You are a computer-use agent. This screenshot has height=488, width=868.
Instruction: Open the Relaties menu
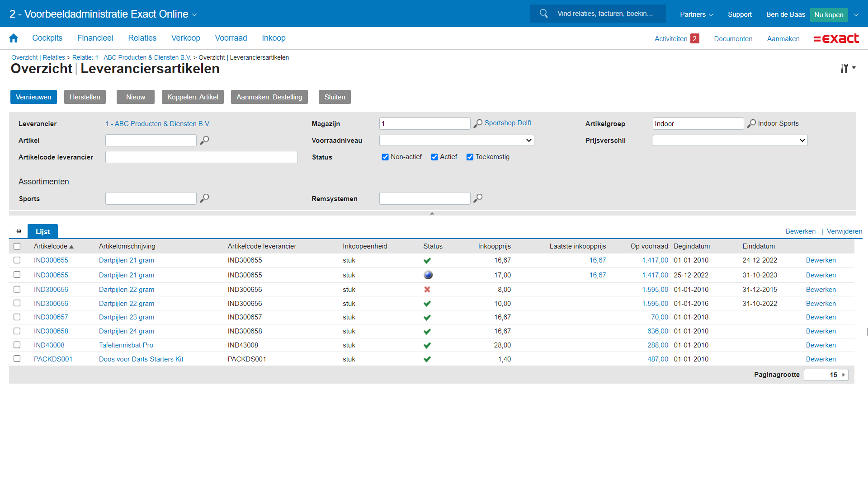(142, 38)
